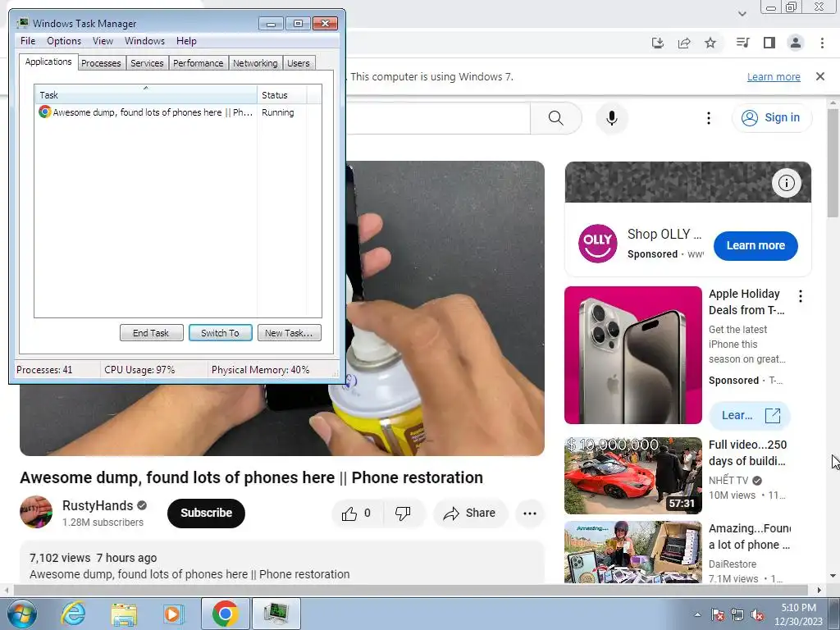
Task: Open Chrome profile avatar icon
Action: (796, 43)
